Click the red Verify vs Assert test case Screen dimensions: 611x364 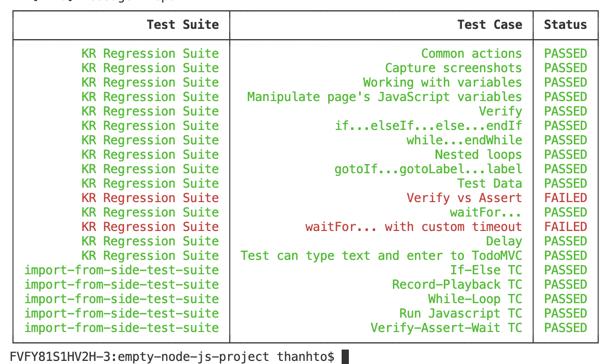pyautogui.click(x=464, y=198)
